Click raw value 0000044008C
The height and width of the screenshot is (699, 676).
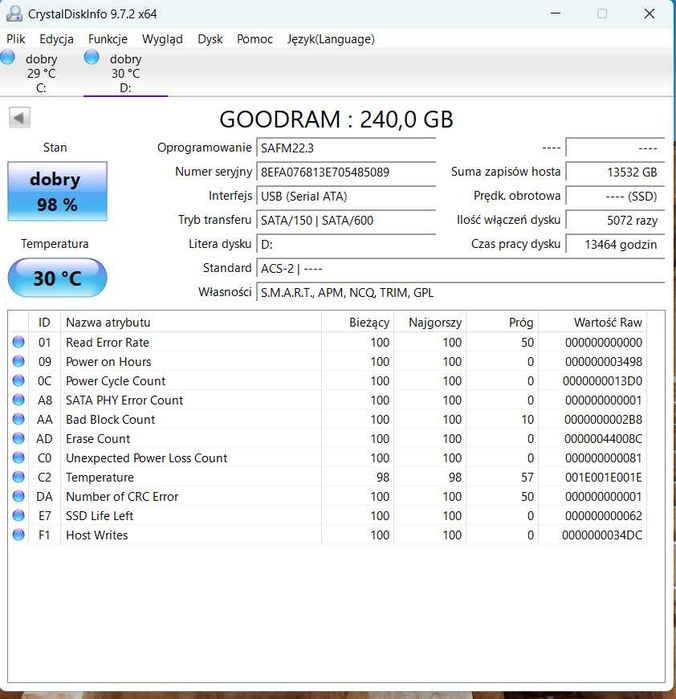pos(603,439)
